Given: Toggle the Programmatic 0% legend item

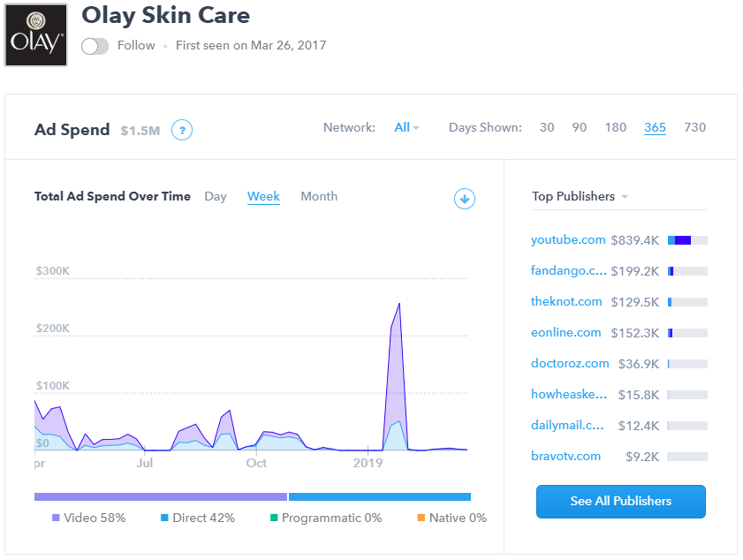Looking at the screenshot, I should (327, 518).
